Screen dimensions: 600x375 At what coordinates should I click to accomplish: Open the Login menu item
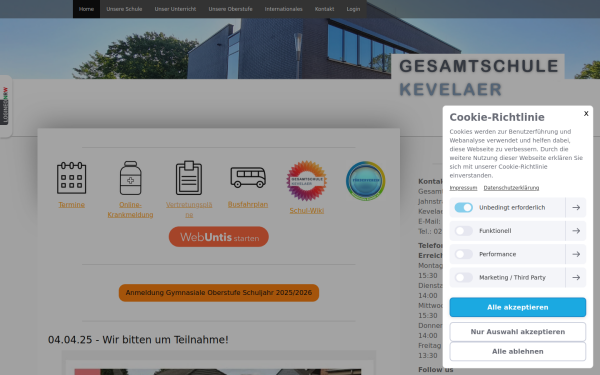point(353,9)
